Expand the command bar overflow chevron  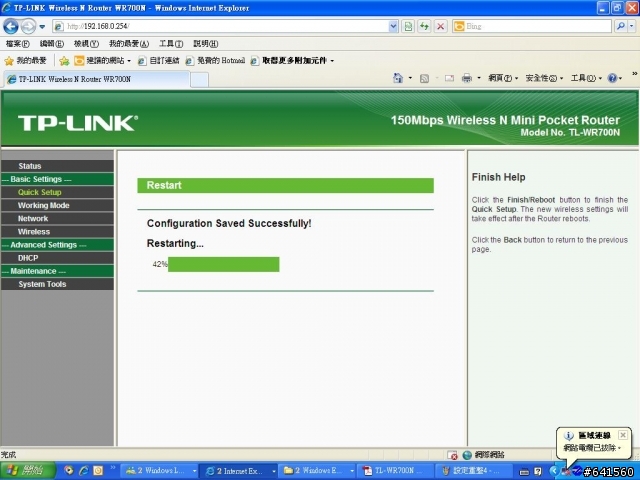coord(634,73)
